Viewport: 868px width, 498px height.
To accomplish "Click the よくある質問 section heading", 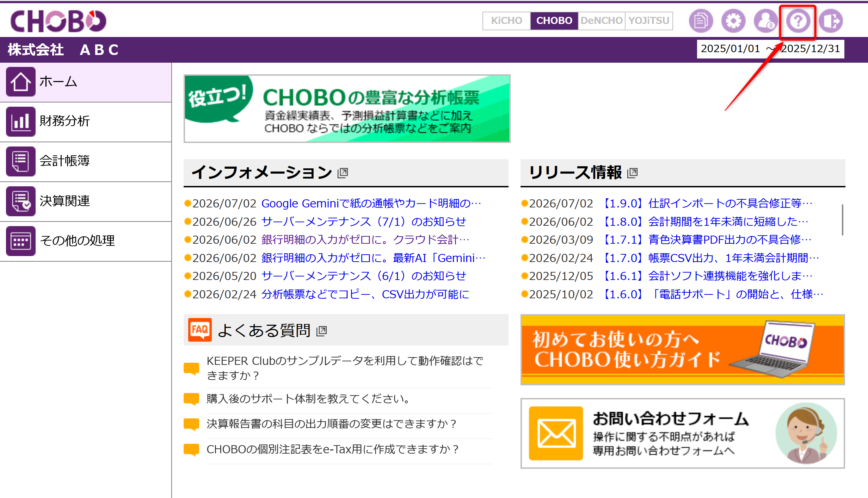I will point(264,331).
